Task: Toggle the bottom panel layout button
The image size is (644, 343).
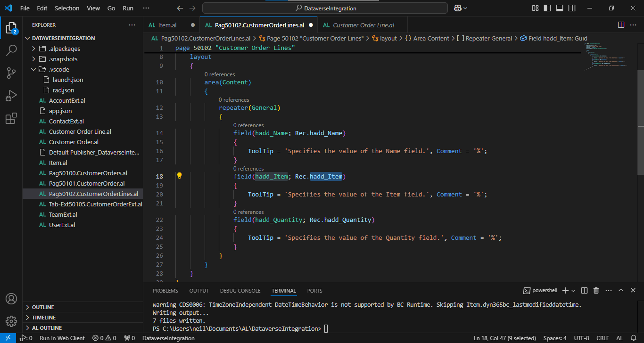Action: (x=560, y=8)
